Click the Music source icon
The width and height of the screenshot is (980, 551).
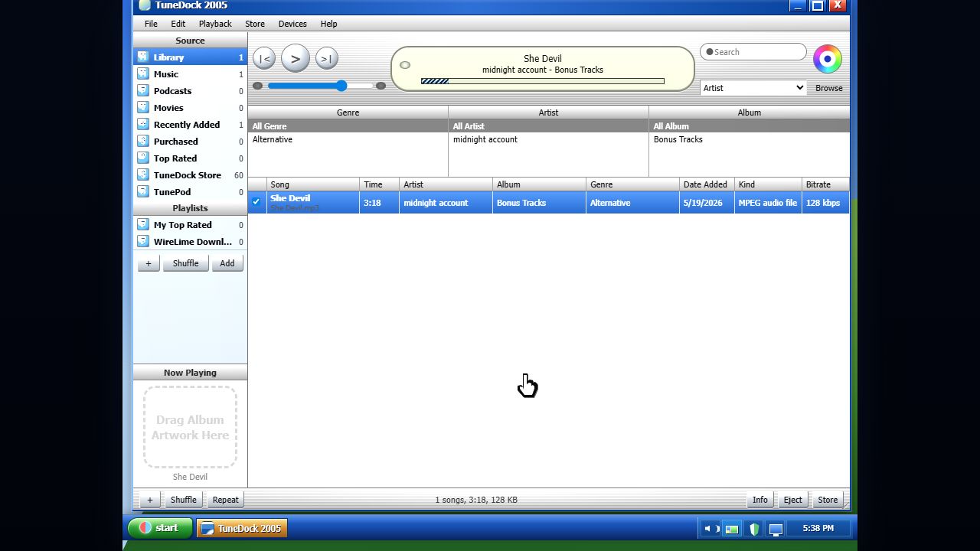click(142, 74)
